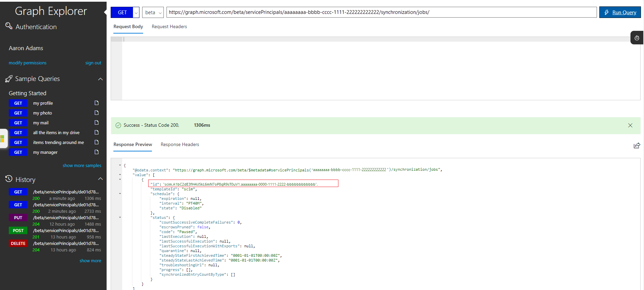
Task: Open docs icon for items trending around me
Action: 96,142
